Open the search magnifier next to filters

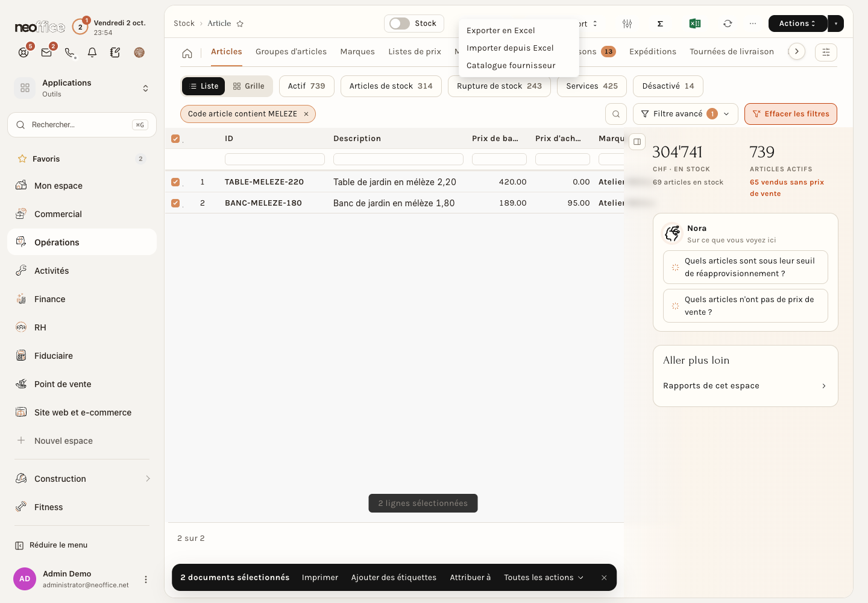point(616,114)
